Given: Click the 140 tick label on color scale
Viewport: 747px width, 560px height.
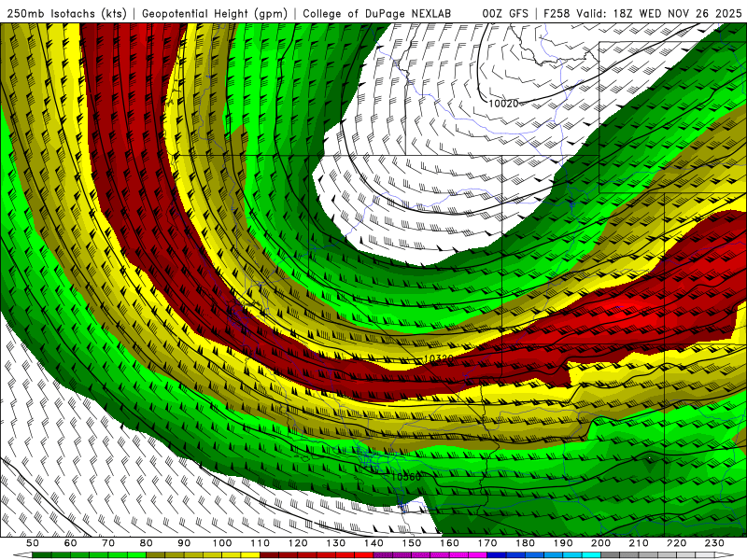Looking at the screenshot, I should click(x=373, y=543).
